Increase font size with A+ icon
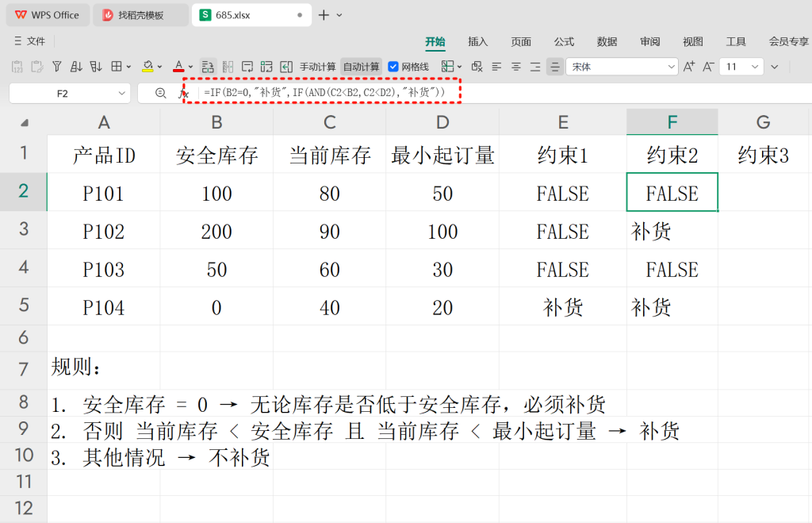 click(689, 67)
